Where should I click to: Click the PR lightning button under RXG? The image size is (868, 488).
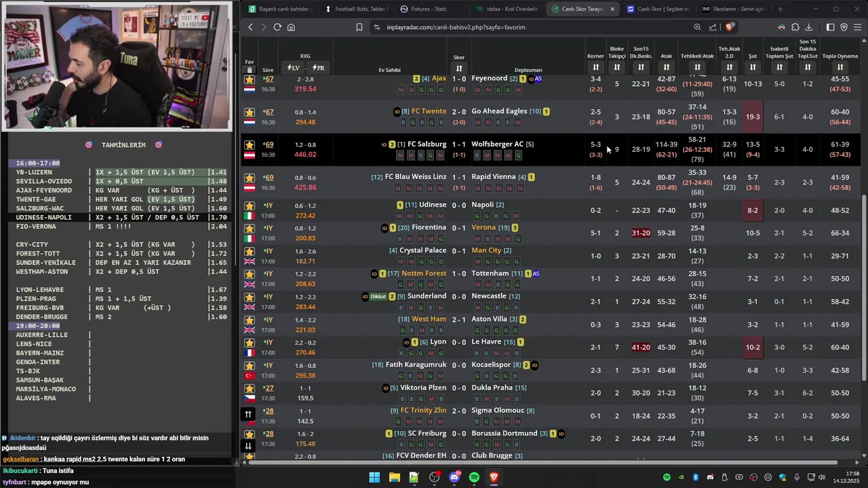click(x=318, y=68)
